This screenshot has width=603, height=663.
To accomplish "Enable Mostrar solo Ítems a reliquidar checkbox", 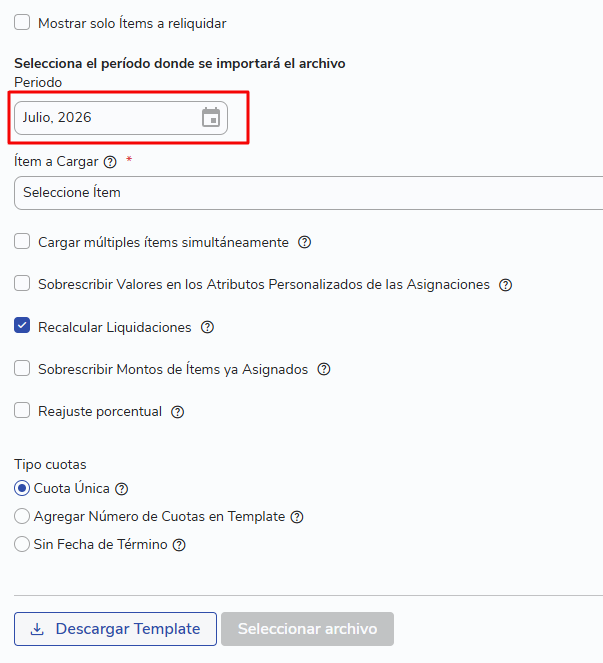I will (x=22, y=22).
